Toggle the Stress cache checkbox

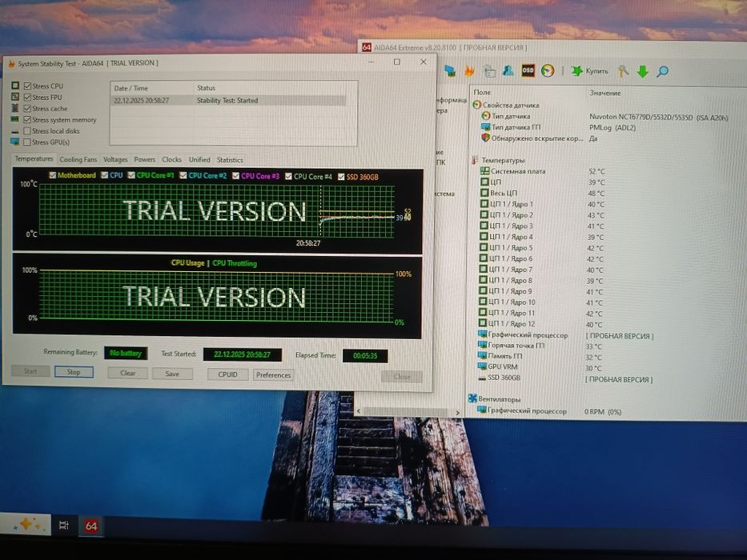[28, 108]
